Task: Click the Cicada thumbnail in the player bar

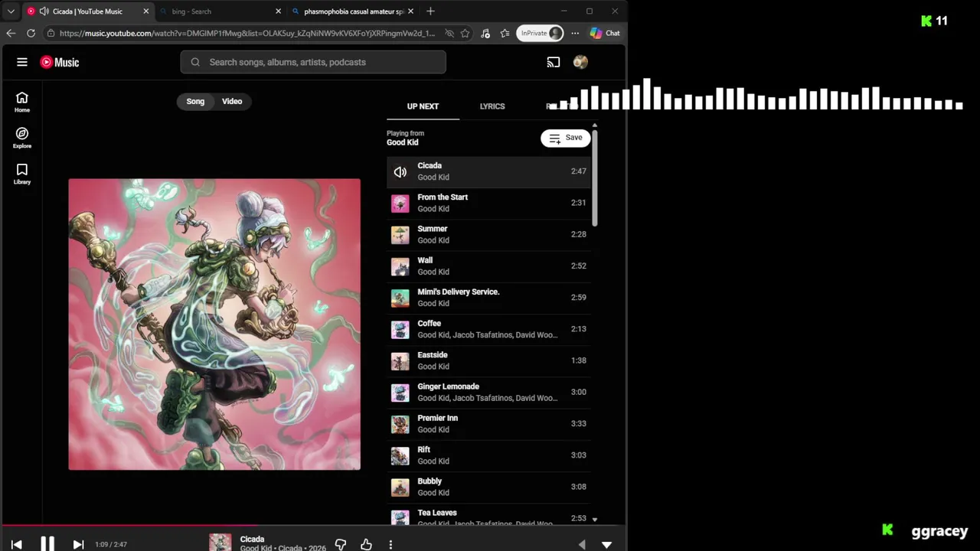Action: click(x=220, y=543)
